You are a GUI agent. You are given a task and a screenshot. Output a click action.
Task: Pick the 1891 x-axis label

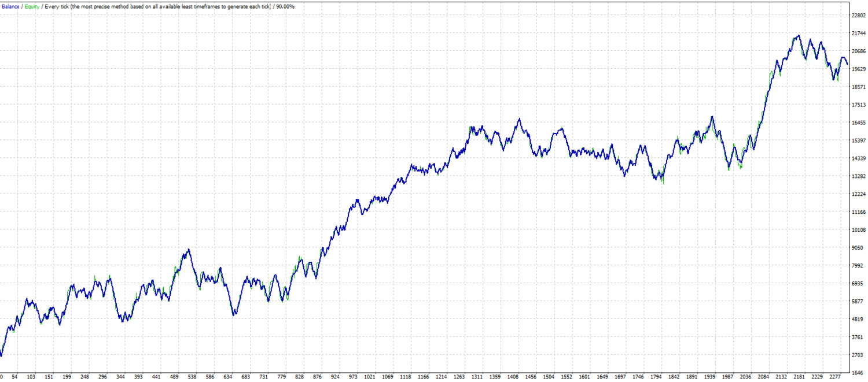tap(692, 377)
